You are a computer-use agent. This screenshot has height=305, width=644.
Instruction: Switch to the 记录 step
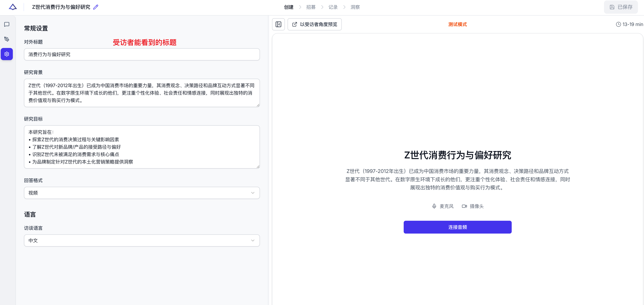tap(333, 7)
